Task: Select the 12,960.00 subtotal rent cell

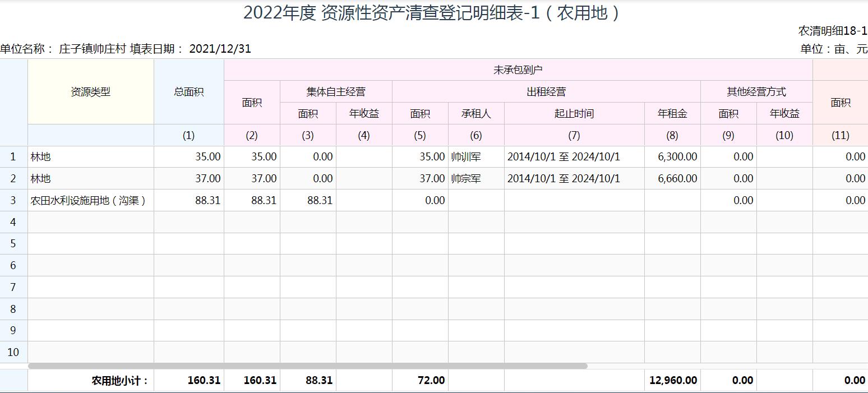Action: tap(672, 380)
